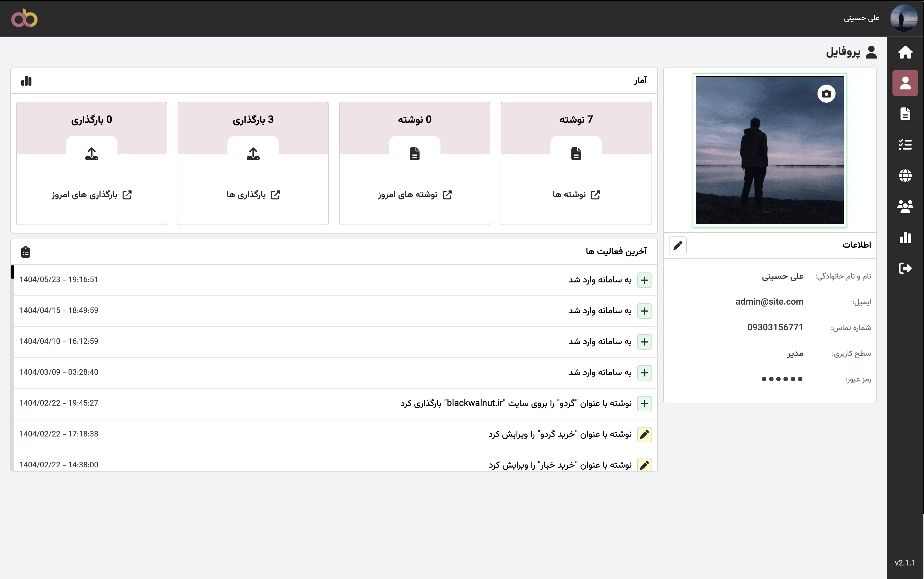The width and height of the screenshot is (924, 579).
Task: Click the chart icon in the آمار panel
Action: click(x=26, y=81)
